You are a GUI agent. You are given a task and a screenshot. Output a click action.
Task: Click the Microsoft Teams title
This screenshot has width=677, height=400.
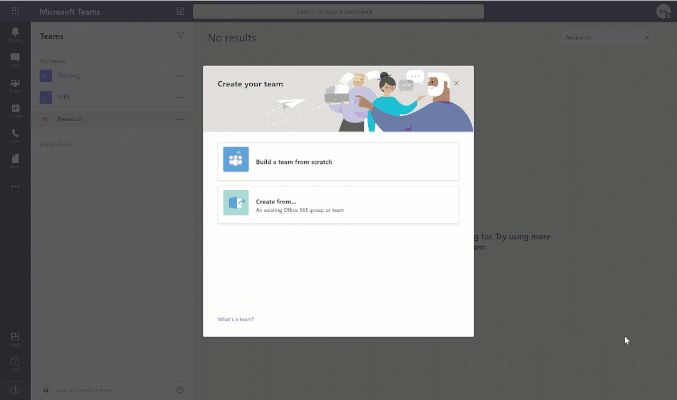click(70, 12)
